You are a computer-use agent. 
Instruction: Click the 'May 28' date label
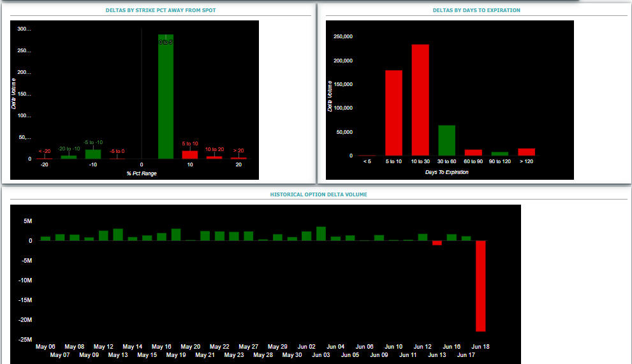[263, 355]
